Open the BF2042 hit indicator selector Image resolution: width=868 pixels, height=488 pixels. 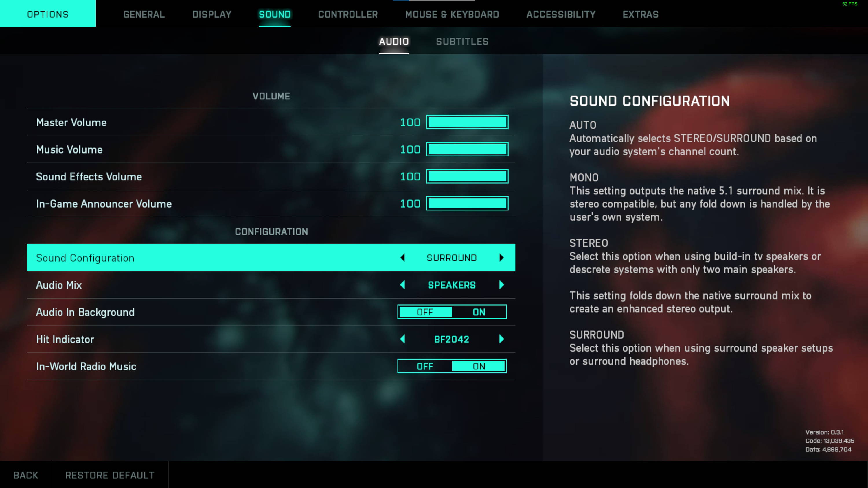coord(452,339)
